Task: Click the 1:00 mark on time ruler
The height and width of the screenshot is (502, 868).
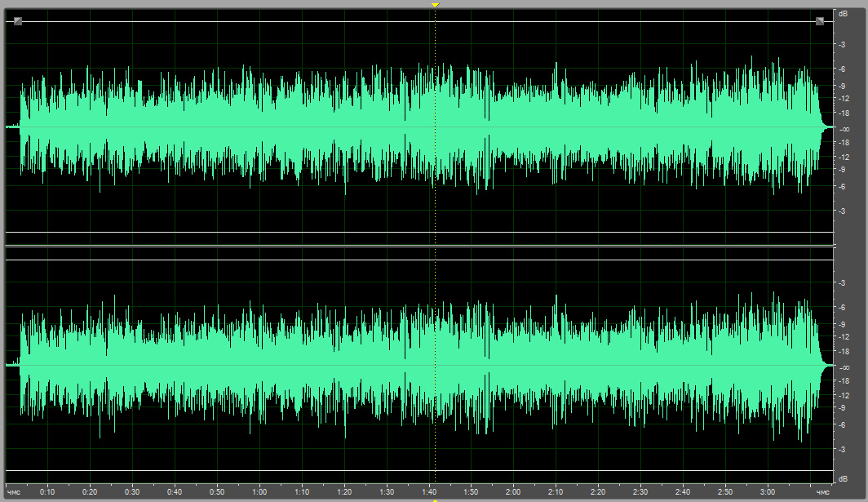Action: tap(259, 492)
